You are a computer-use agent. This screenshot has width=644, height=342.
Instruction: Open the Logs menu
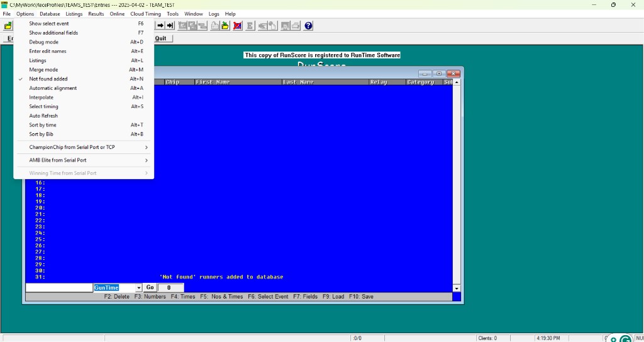coord(214,14)
